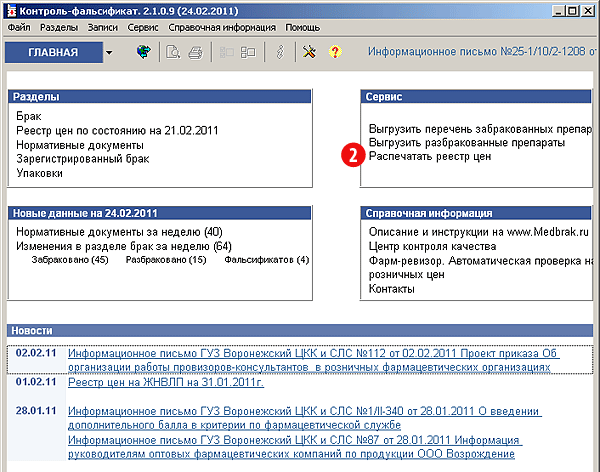Viewport: 600px width, 472px height.
Task: Open settings via wrench tools icon
Action: [309, 52]
